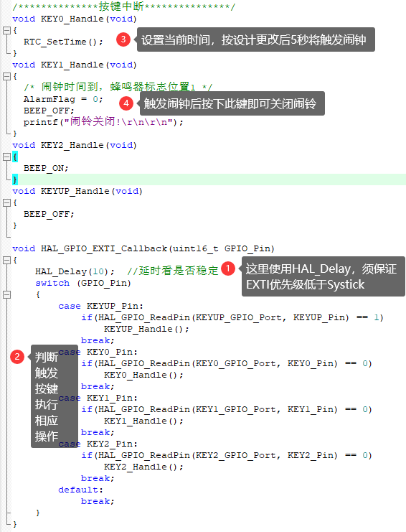Collapse the KEYUP_Handle function fold marker

(6, 203)
